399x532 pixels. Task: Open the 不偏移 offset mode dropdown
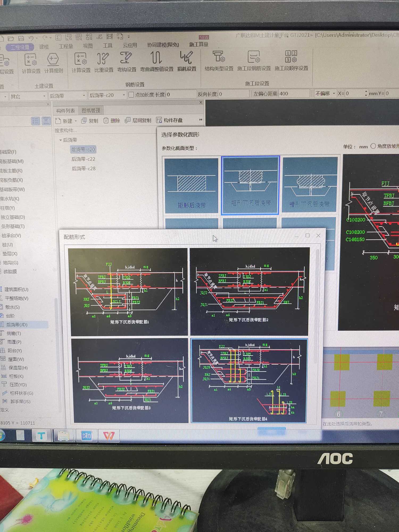pos(325,94)
